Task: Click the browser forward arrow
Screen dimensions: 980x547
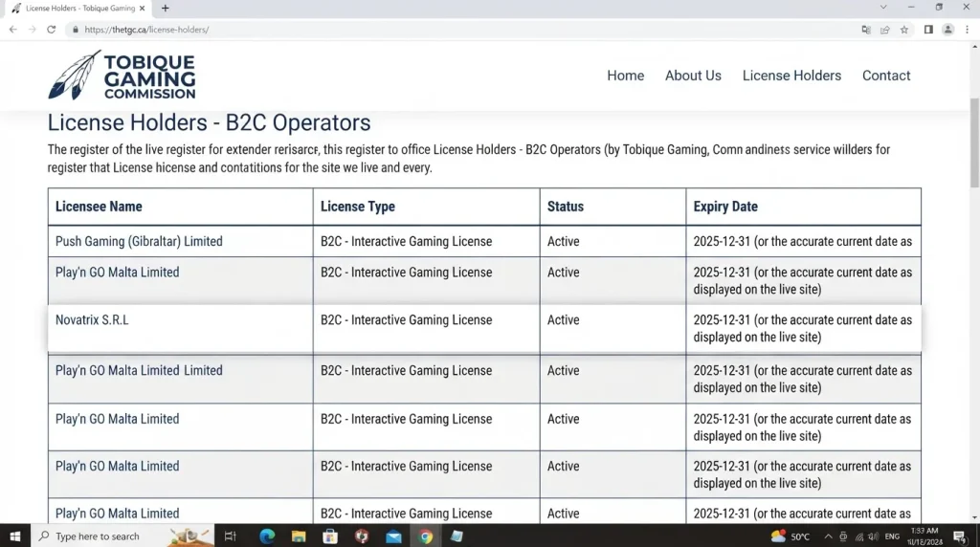Action: (32, 30)
